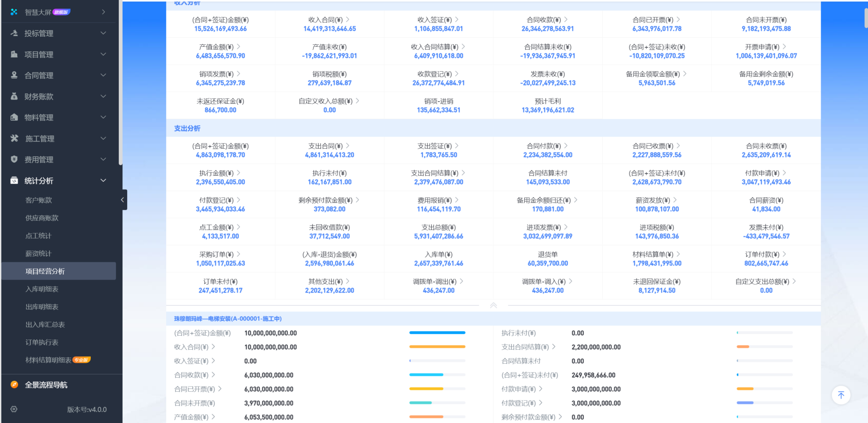The width and height of the screenshot is (868, 423).
Task: Click the page vertical scrollbar
Action: tap(866, 19)
